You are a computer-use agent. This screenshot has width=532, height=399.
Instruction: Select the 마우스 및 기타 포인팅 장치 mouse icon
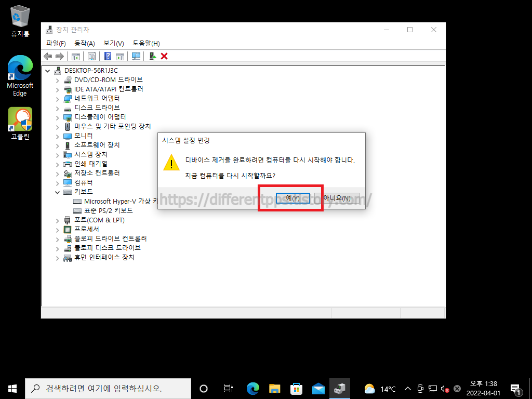click(68, 127)
